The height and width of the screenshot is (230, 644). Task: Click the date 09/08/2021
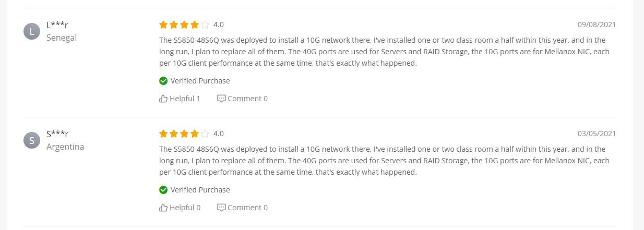pyautogui.click(x=597, y=25)
